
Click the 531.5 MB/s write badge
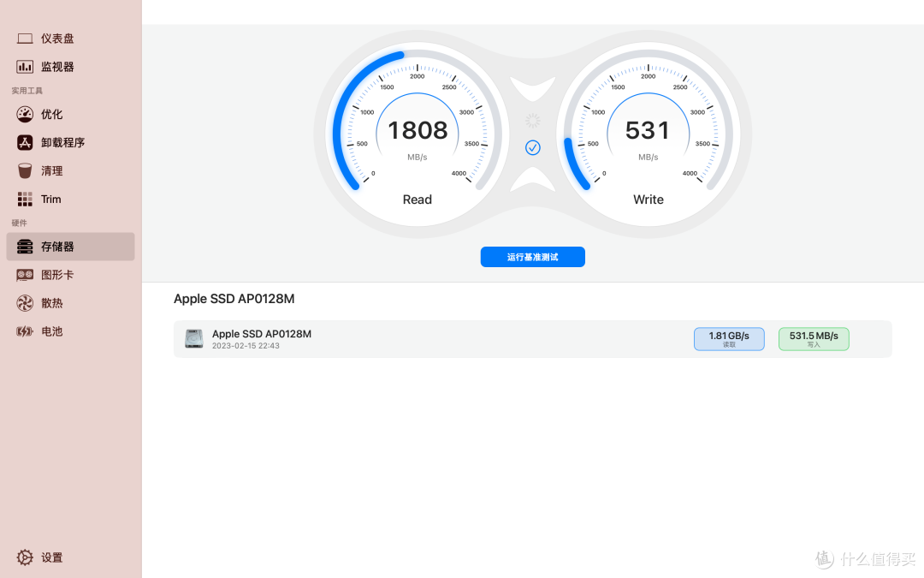coord(814,338)
